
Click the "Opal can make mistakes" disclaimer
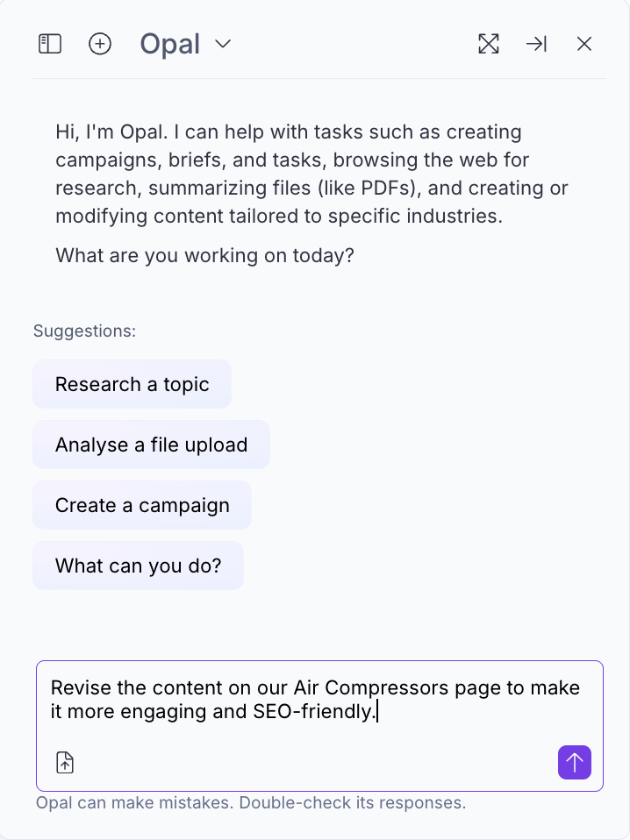(250, 803)
